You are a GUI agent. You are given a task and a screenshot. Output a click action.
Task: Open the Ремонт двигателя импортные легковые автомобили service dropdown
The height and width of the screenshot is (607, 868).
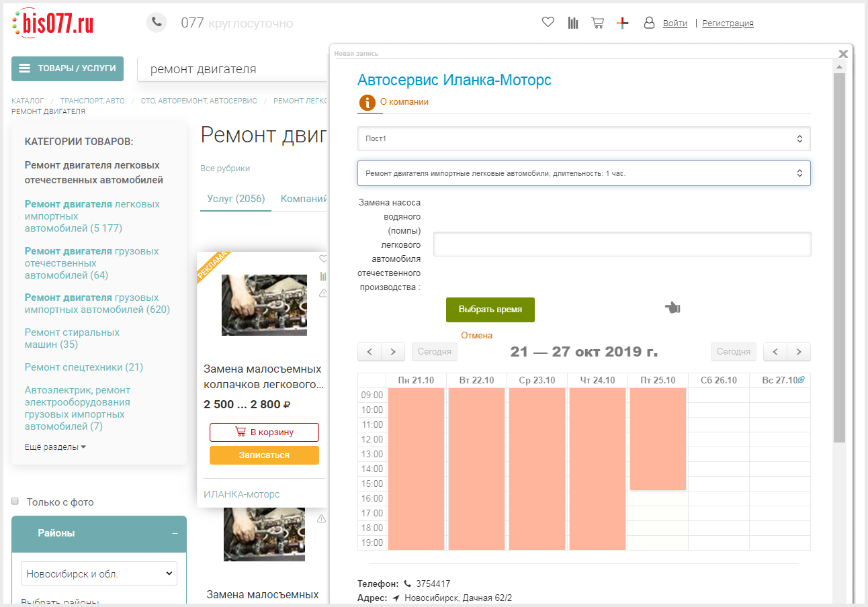point(584,173)
